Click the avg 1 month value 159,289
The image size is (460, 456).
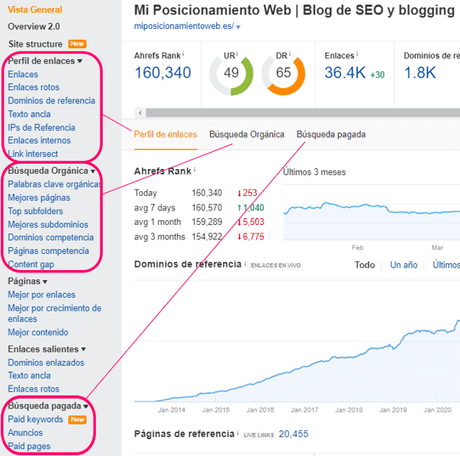coord(207,222)
